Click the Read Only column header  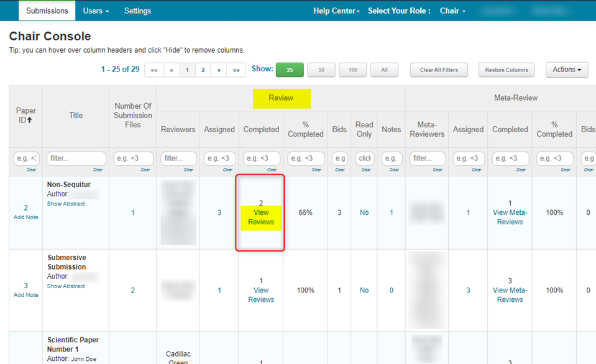tap(364, 129)
